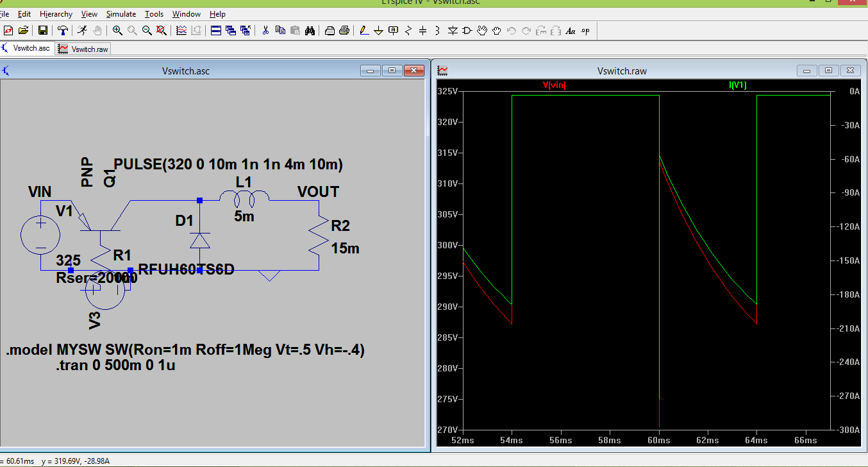868x467 pixels.
Task: Click the 325V left axis label
Action: pyautogui.click(x=447, y=91)
